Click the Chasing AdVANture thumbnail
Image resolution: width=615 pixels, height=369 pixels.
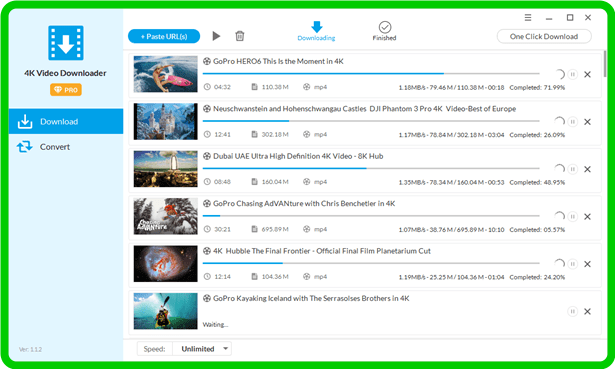[166, 216]
